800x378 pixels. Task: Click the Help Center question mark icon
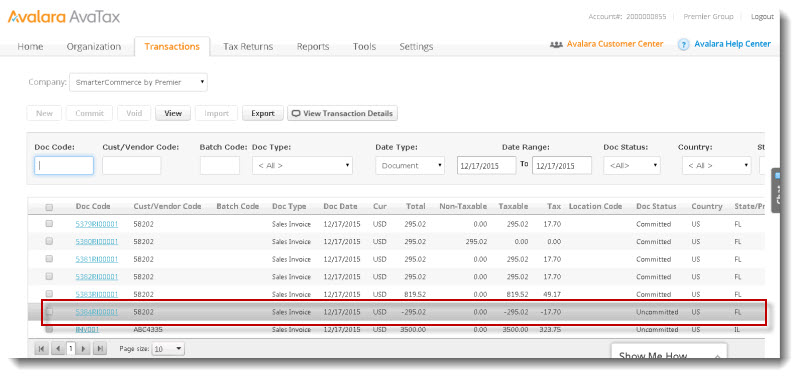click(683, 44)
